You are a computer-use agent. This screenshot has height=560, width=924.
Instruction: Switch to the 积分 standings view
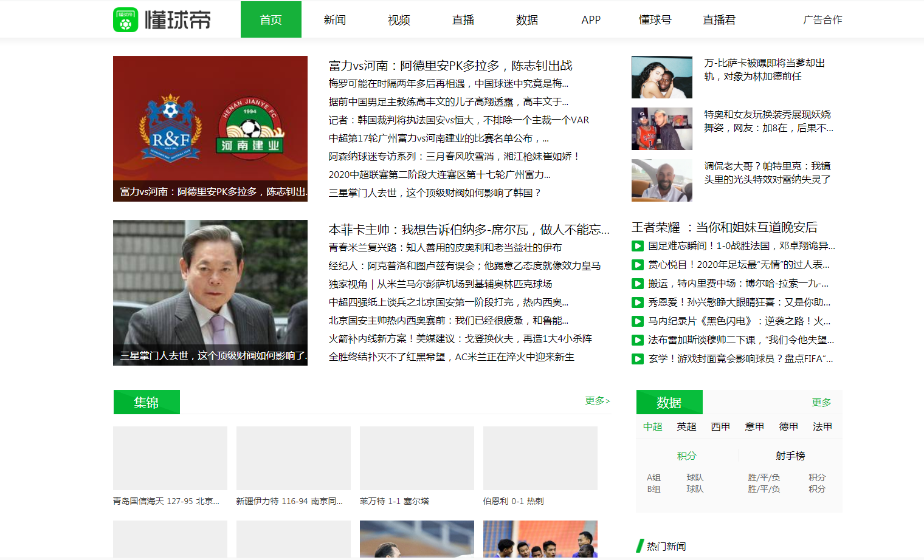click(686, 454)
